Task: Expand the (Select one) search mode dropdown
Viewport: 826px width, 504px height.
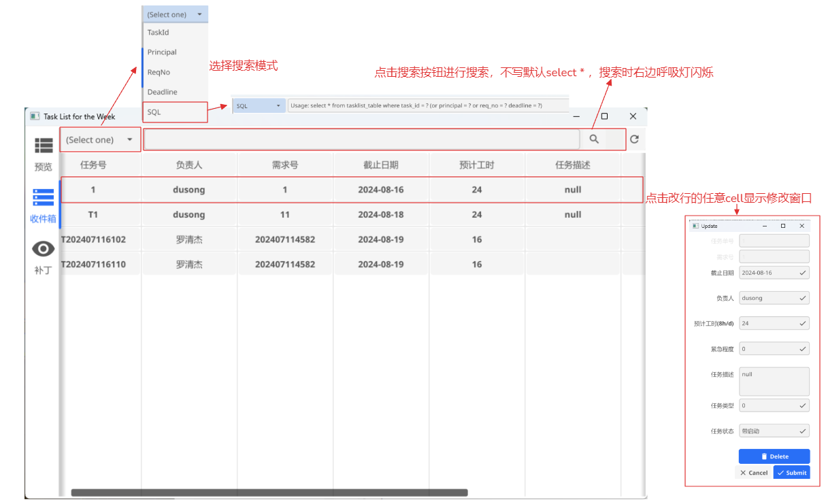Action: [100, 139]
